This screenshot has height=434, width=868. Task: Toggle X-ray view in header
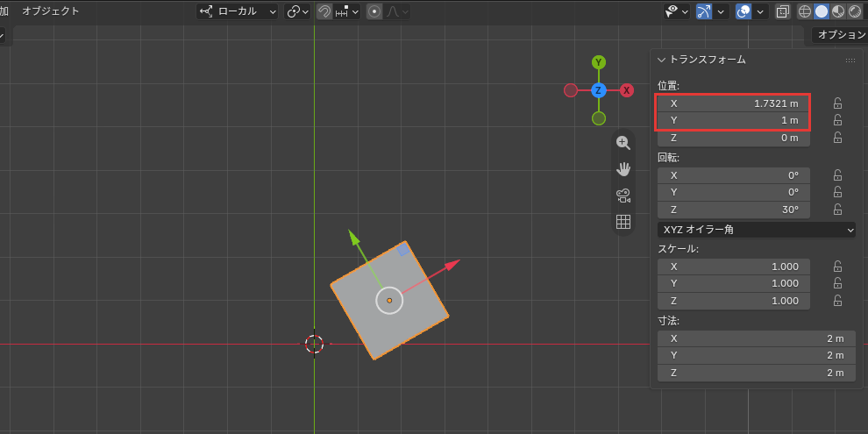pyautogui.click(x=782, y=11)
